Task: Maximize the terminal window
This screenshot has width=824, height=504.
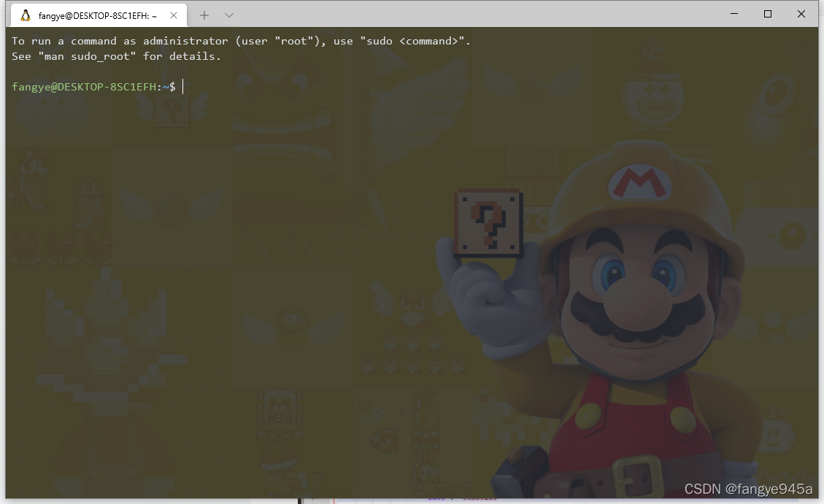Action: tap(768, 14)
